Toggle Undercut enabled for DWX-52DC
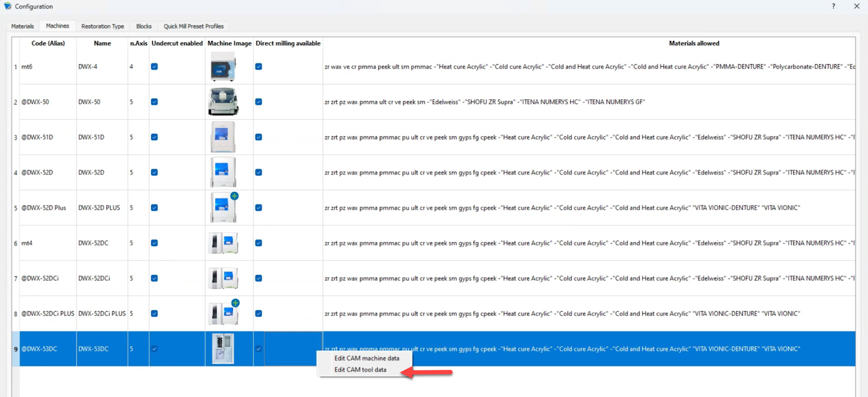The width and height of the screenshot is (868, 397). 155,243
